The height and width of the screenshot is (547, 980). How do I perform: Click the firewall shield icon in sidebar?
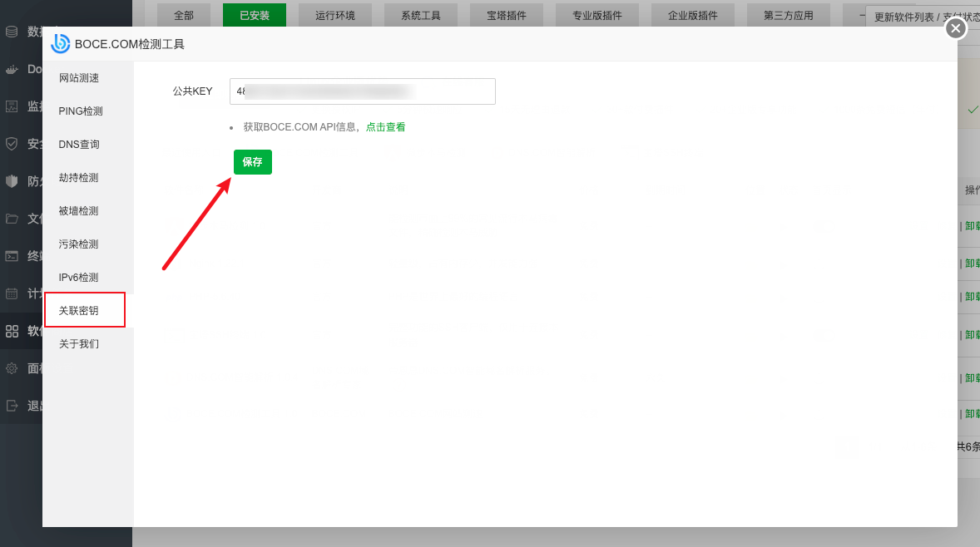12,181
